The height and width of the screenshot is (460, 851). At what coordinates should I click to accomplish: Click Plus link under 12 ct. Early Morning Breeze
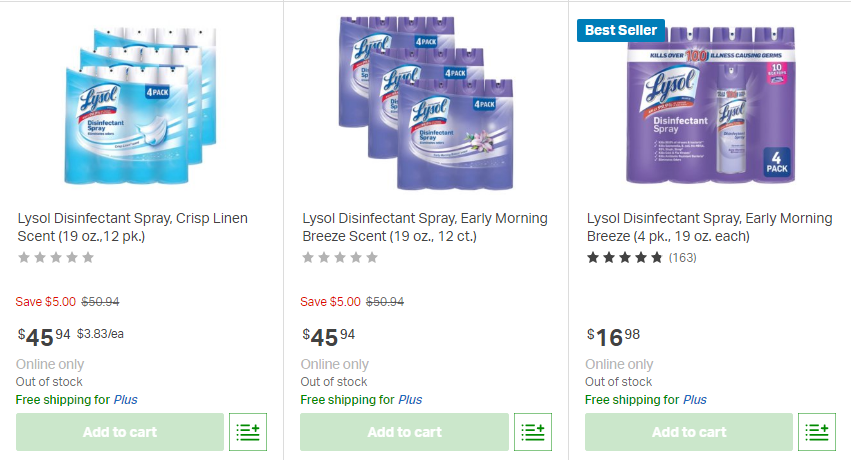coord(410,400)
